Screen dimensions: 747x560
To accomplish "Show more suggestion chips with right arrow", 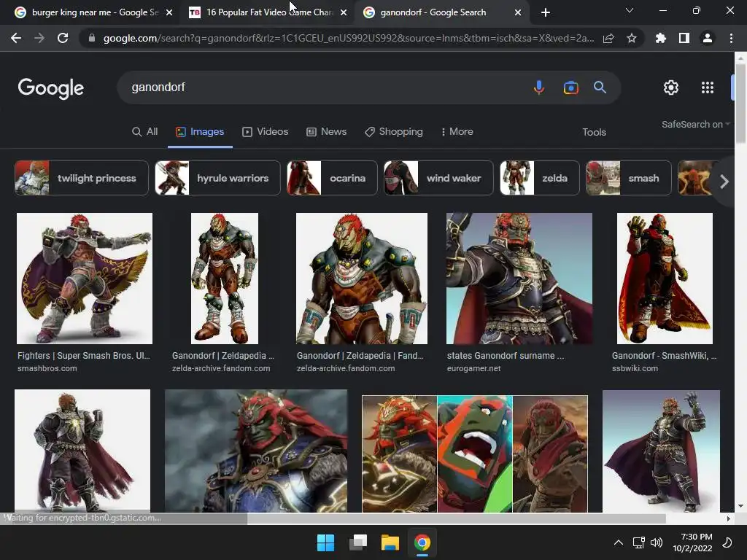I will pos(724,181).
